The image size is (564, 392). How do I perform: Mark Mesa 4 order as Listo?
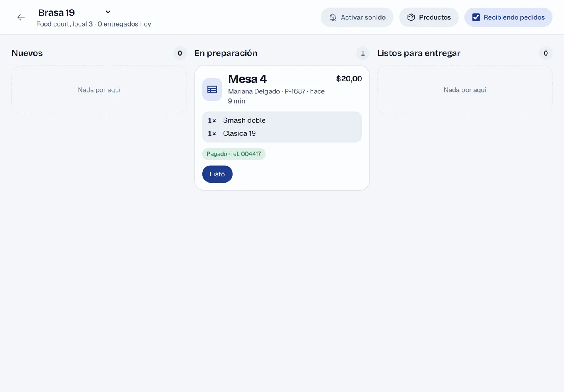point(217,174)
